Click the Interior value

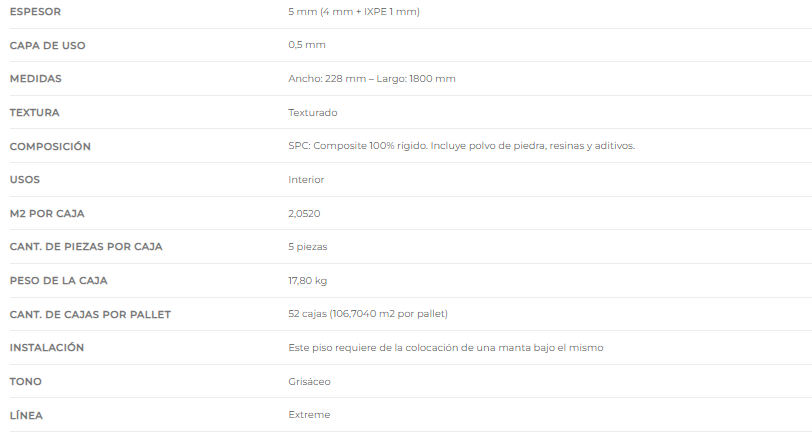(306, 180)
